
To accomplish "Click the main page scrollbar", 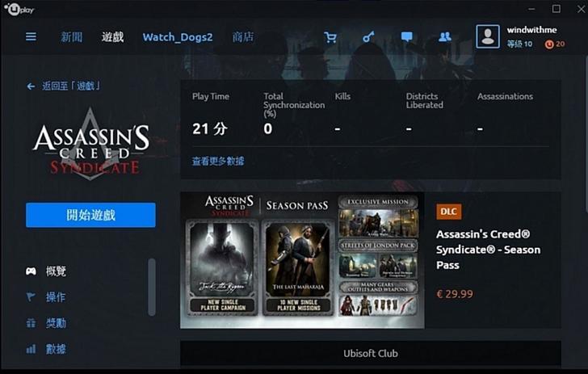I will click(586, 135).
